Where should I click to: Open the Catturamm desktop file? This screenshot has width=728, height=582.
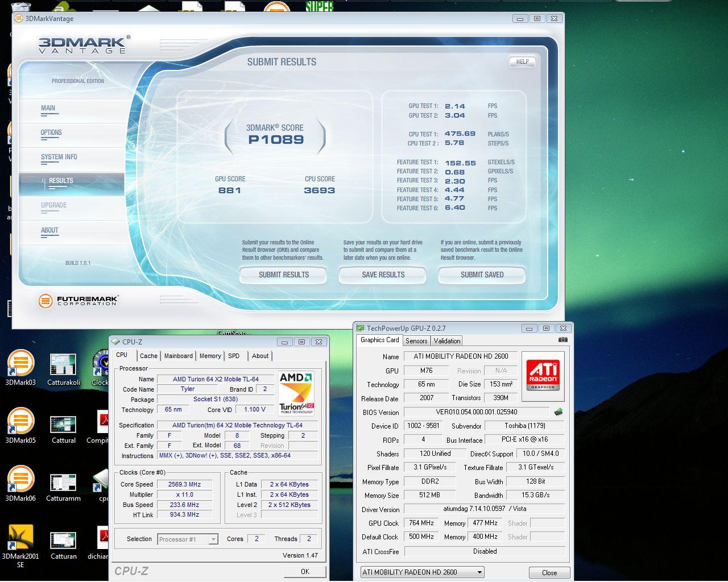pyautogui.click(x=63, y=485)
